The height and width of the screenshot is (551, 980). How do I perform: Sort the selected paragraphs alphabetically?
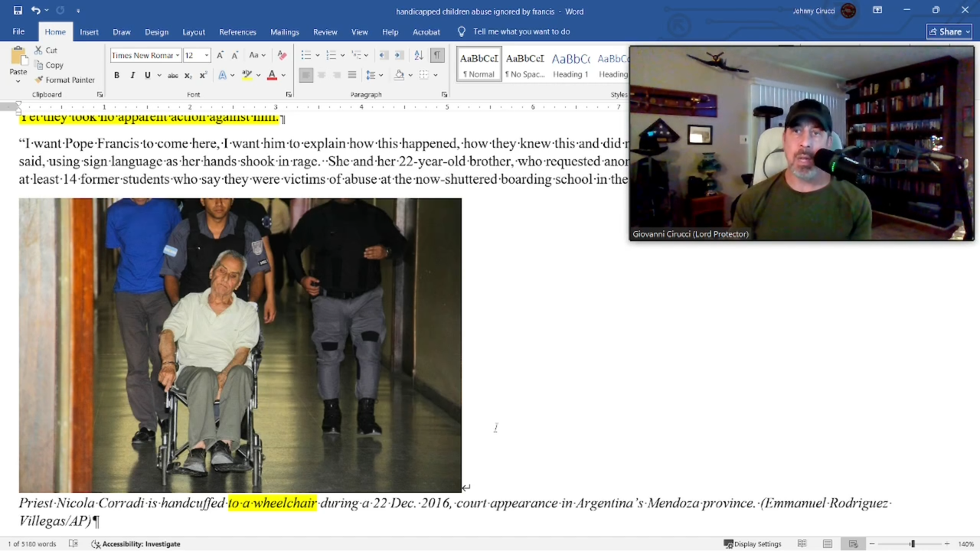pyautogui.click(x=418, y=55)
